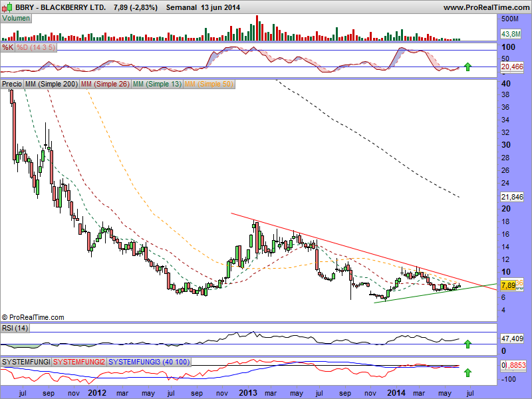Image resolution: width=532 pixels, height=399 pixels.
Task: Click the header quote 7,89 (-2,83%)
Action: tap(136, 7)
